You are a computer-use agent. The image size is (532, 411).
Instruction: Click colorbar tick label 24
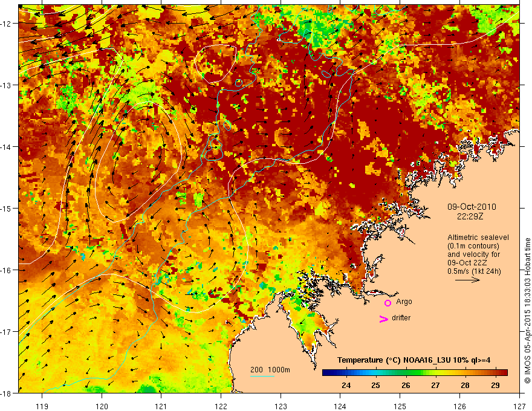click(x=346, y=385)
